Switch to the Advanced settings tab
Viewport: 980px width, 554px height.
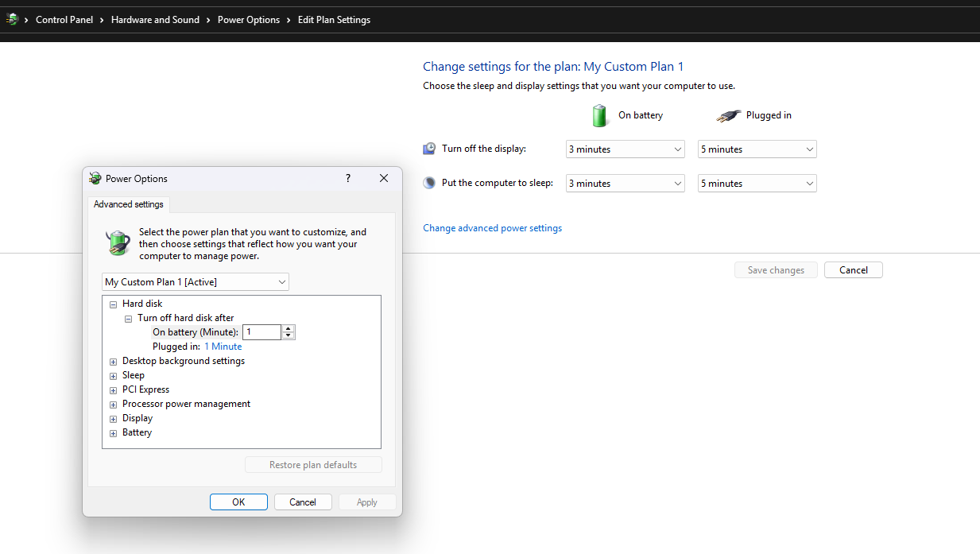point(128,204)
